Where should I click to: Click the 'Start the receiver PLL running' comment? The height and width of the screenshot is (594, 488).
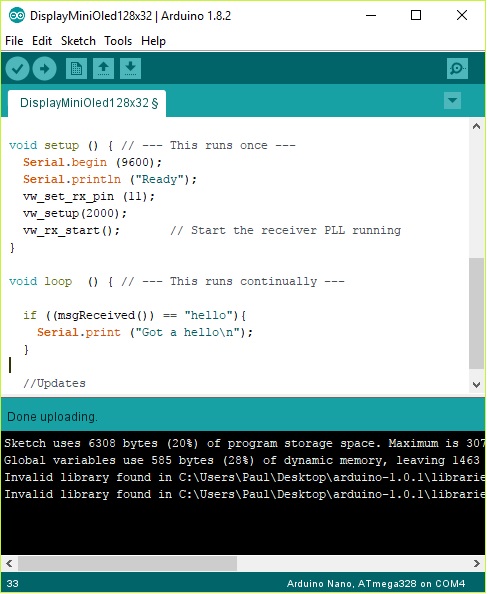click(x=286, y=230)
